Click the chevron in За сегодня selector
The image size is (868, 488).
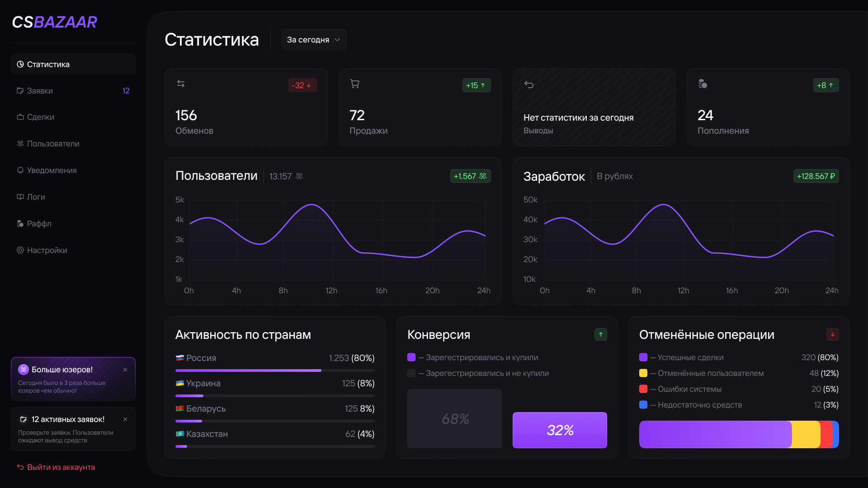coord(337,40)
